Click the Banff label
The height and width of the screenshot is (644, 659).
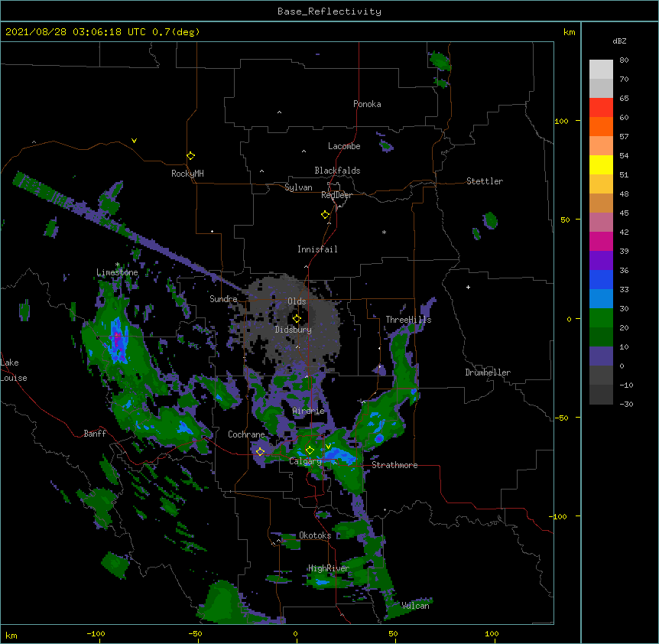pos(95,434)
